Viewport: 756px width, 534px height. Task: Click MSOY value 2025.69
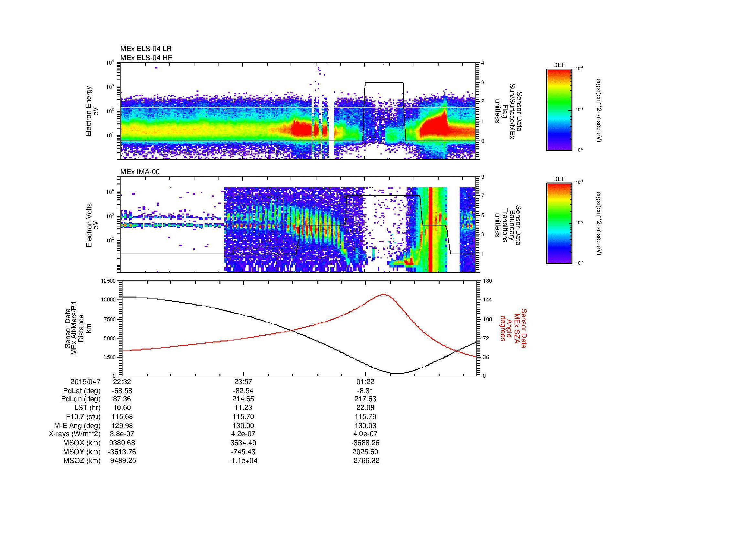(365, 452)
